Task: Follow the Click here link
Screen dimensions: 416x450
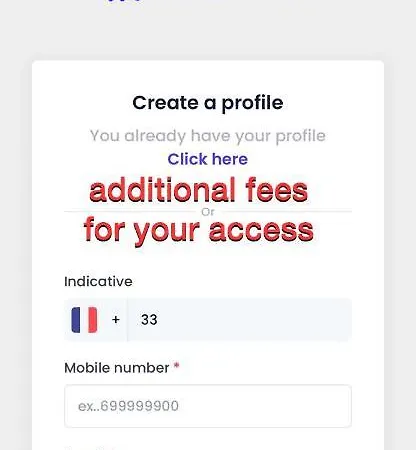Action: coord(208,159)
